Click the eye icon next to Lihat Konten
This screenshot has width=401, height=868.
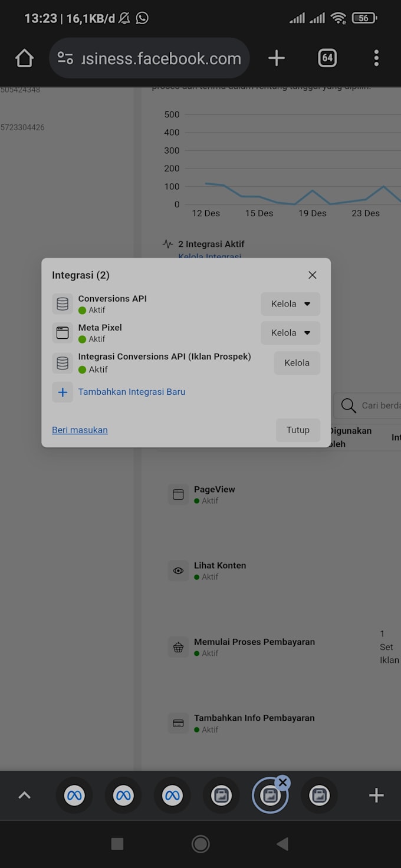(x=178, y=570)
